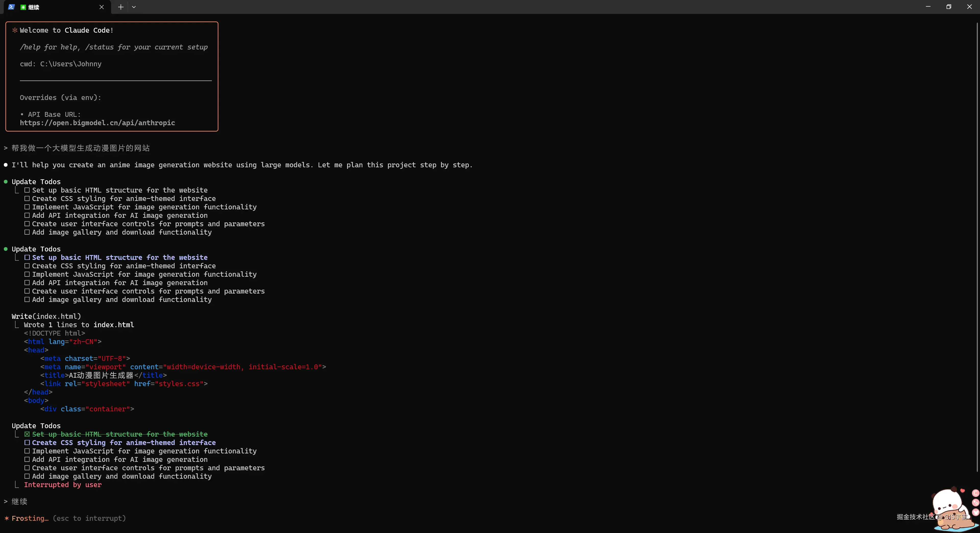Click the PowerShell icon in the tab
This screenshot has height=533, width=980.
(11, 7)
